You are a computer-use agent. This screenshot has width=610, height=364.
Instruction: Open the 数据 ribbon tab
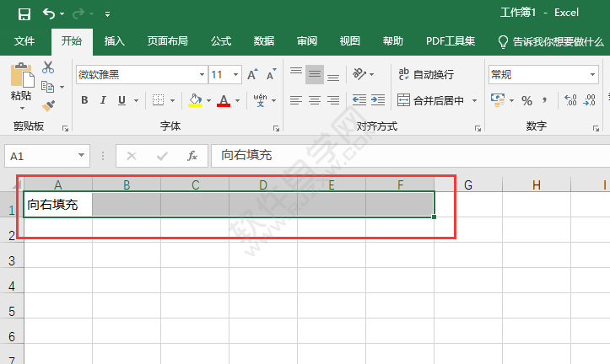point(264,41)
